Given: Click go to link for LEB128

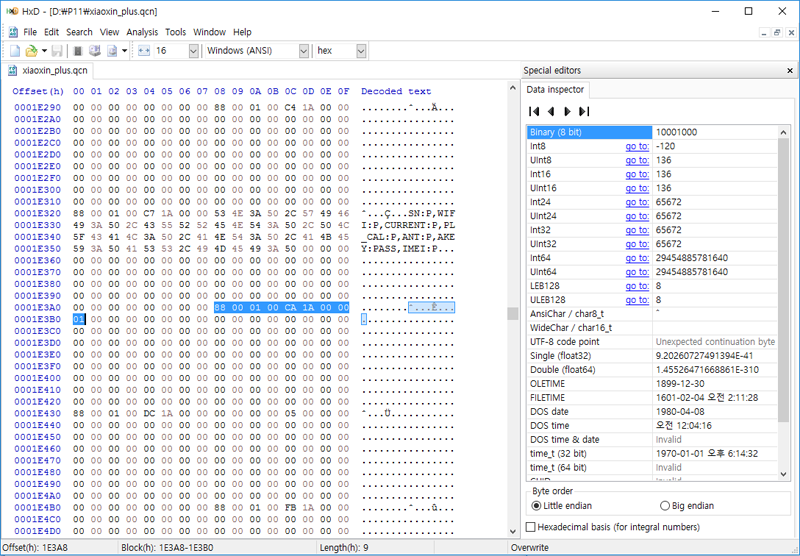Looking at the screenshot, I should pyautogui.click(x=637, y=286).
